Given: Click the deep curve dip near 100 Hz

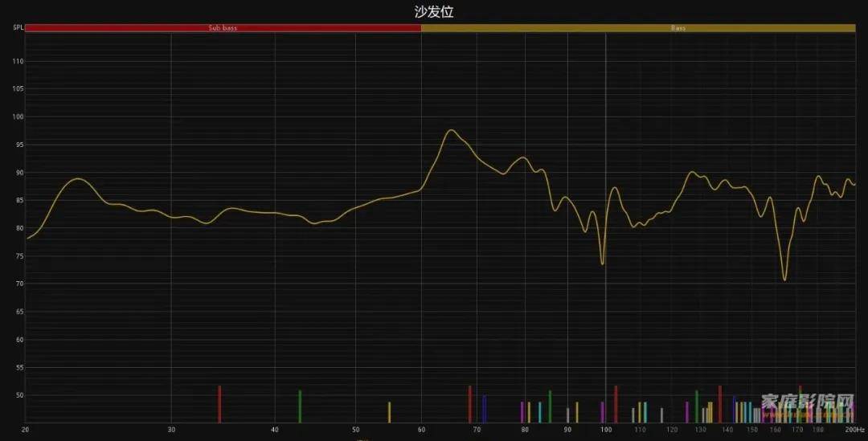Looking at the screenshot, I should pyautogui.click(x=602, y=263).
